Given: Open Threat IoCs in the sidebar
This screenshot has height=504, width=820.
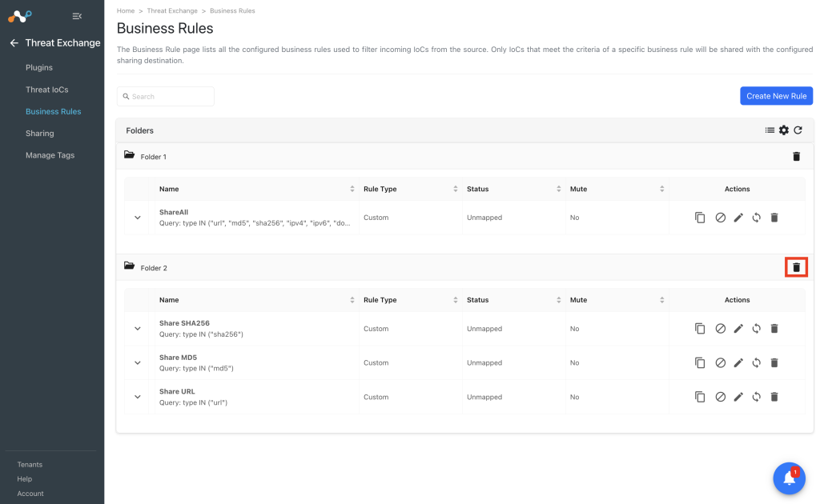Looking at the screenshot, I should tap(47, 90).
